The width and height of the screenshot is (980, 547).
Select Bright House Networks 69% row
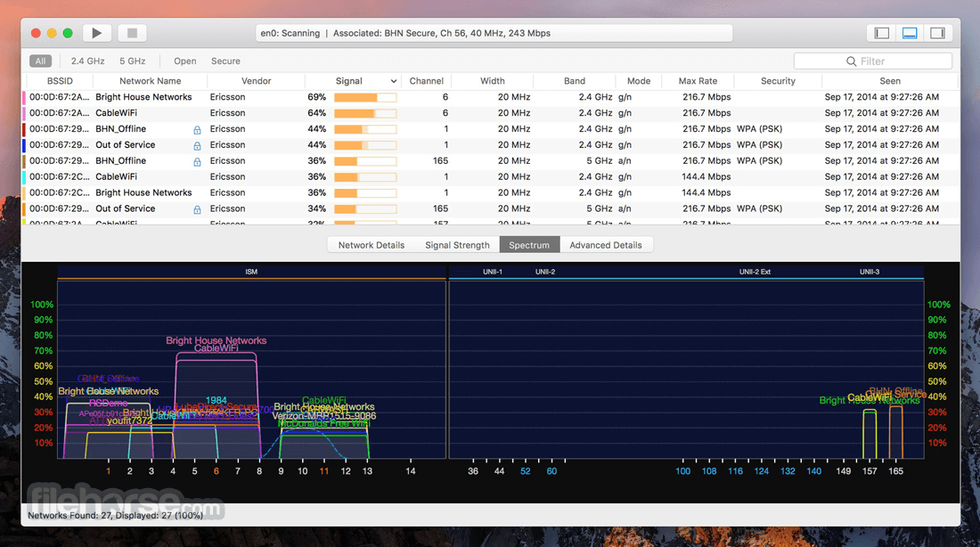[x=491, y=97]
